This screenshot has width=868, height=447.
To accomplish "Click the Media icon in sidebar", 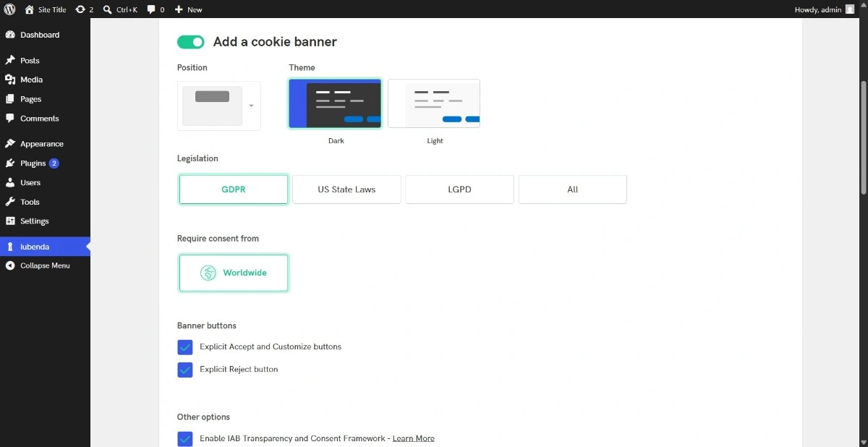I will (10, 80).
